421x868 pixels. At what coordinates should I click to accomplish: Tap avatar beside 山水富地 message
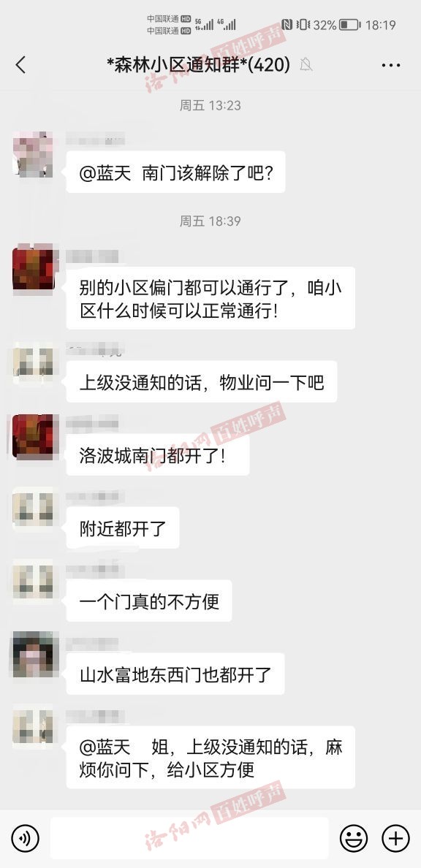click(33, 654)
